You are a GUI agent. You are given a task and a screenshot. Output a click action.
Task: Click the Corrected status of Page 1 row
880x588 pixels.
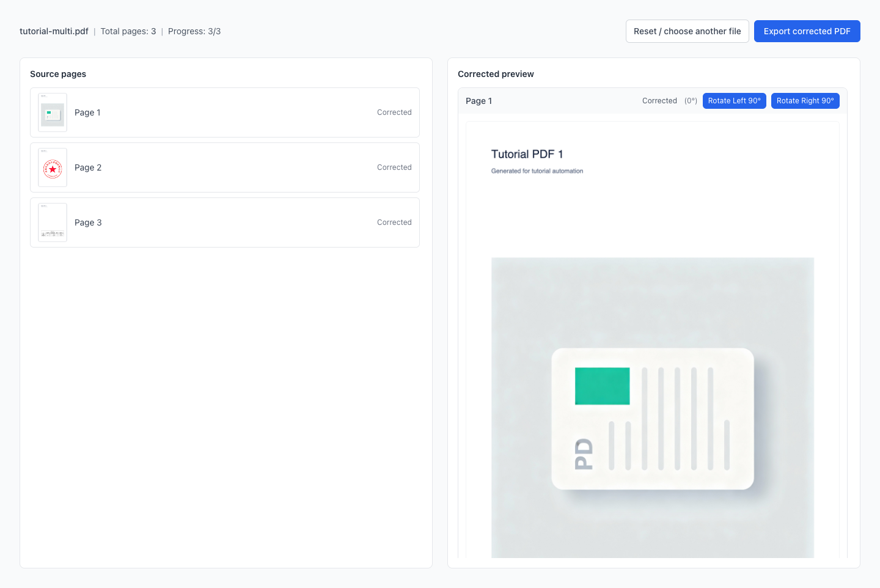pyautogui.click(x=394, y=112)
